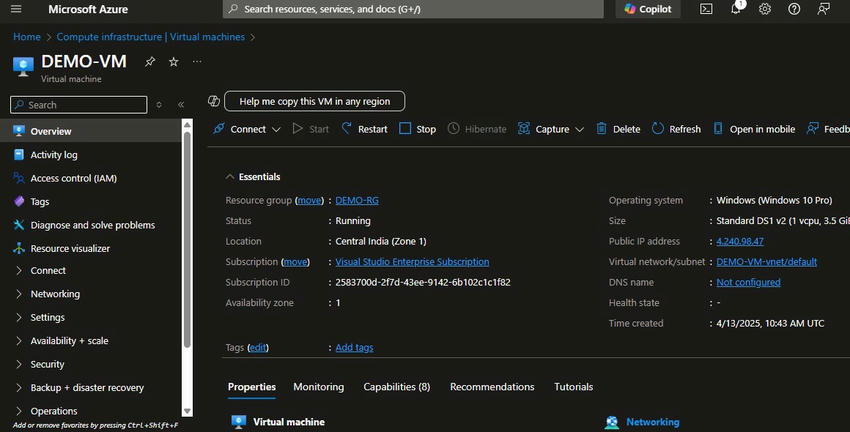Open portal settings gear

click(764, 9)
